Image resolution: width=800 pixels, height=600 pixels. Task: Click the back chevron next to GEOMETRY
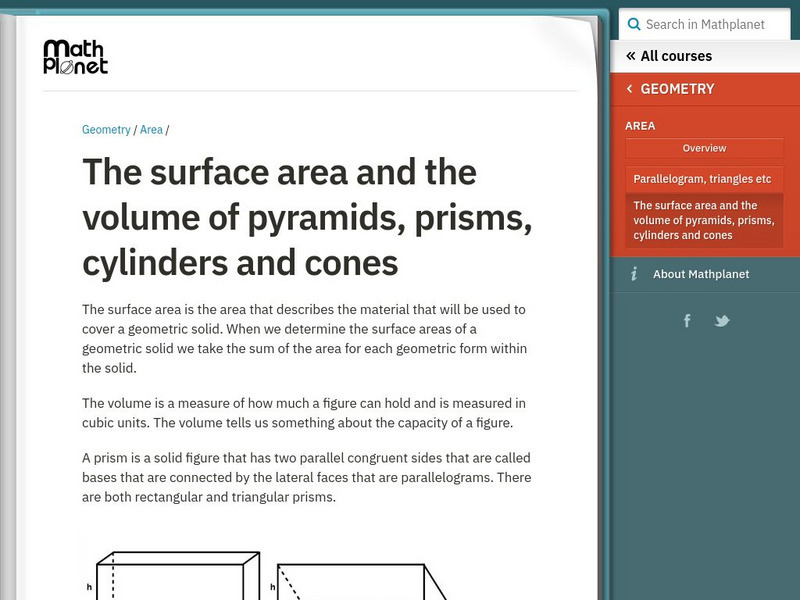630,89
